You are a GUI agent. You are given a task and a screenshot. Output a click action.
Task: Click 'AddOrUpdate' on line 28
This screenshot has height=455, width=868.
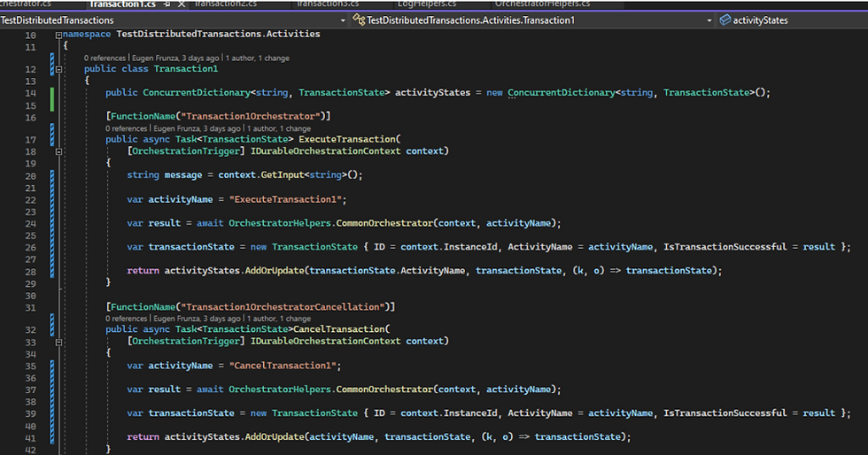tap(275, 271)
